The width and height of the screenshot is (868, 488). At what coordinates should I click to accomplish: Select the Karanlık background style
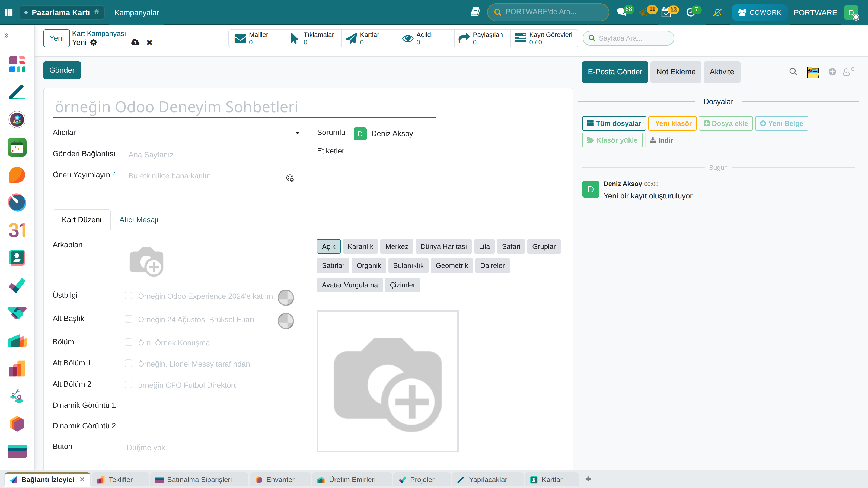[x=360, y=246]
